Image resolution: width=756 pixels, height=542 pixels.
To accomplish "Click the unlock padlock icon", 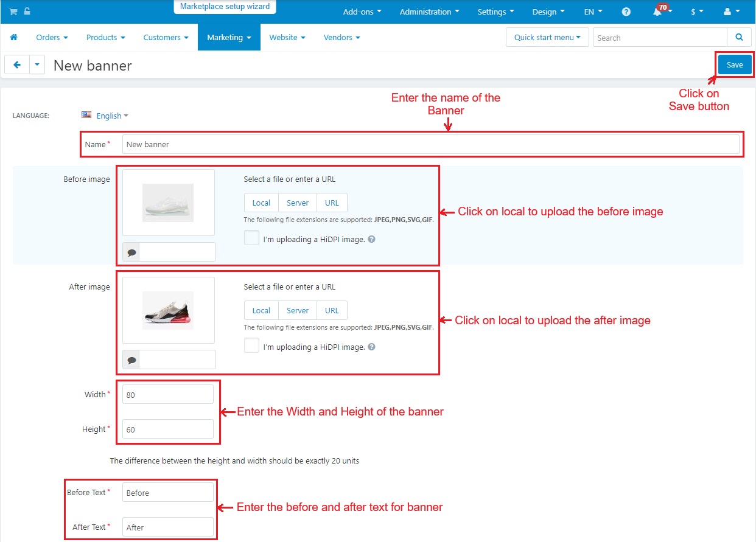I will coord(27,12).
